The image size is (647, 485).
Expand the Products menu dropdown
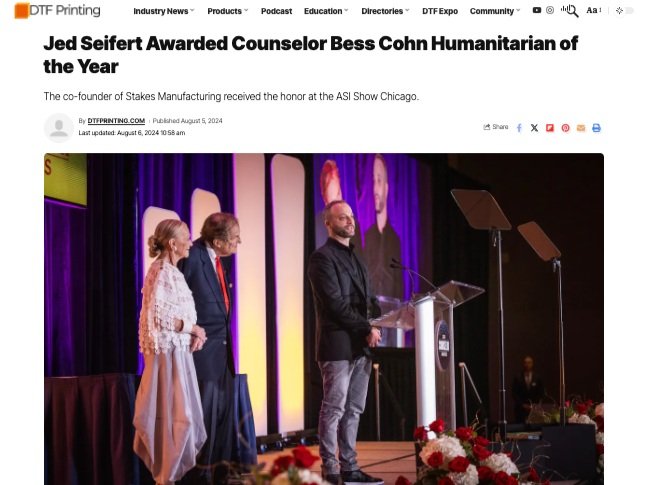[228, 11]
